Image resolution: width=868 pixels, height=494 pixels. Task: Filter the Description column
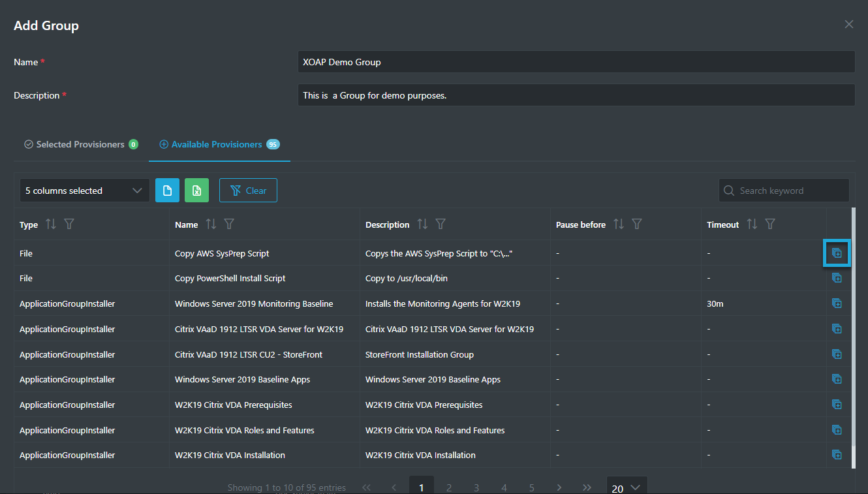[441, 224]
